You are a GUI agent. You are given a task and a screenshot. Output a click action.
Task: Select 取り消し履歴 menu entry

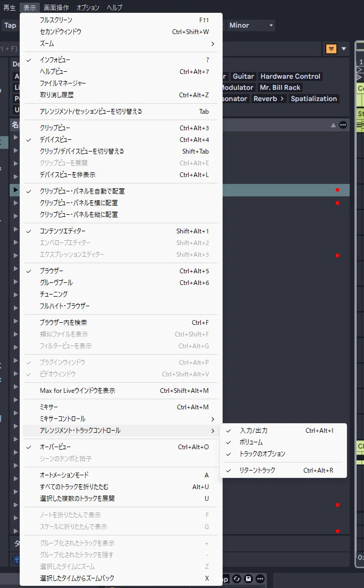[120, 95]
